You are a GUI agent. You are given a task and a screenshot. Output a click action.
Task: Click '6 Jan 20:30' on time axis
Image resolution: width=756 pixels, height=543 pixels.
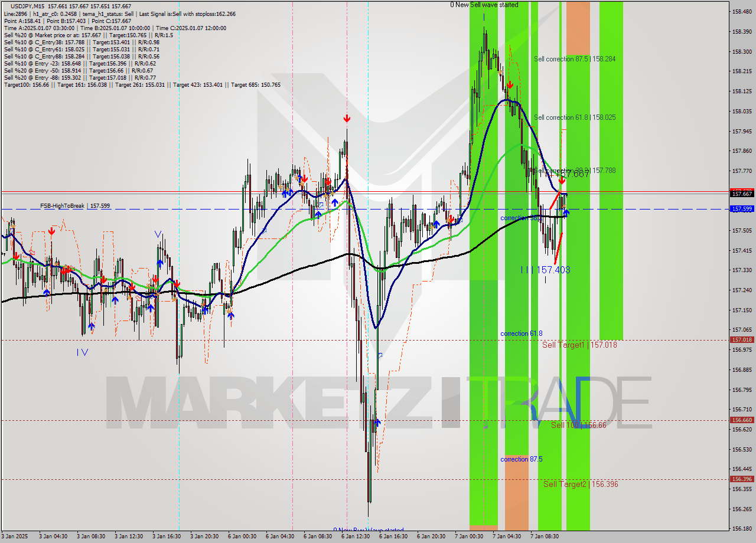[x=432, y=537]
